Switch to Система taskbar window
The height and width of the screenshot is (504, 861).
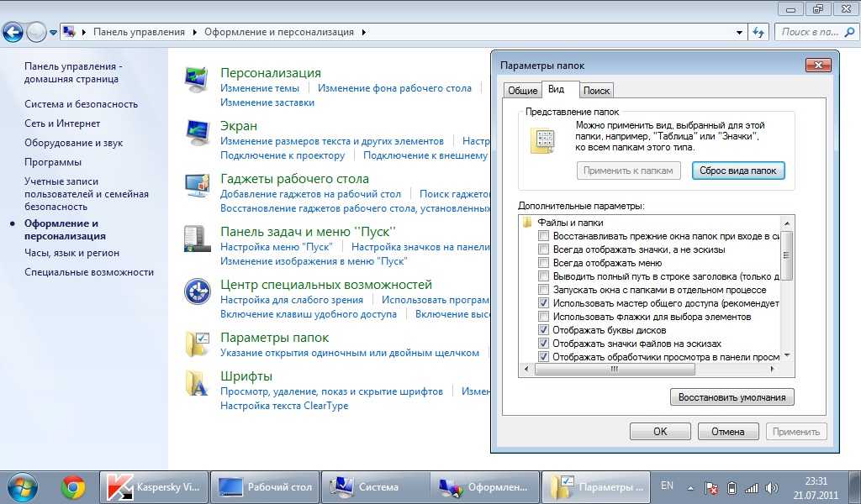376,487
